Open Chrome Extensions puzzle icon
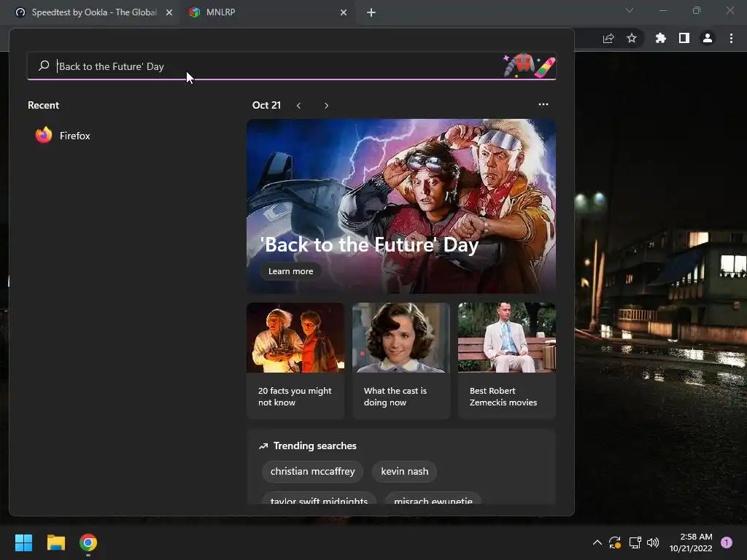Screen dimensions: 747x560 [x=660, y=38]
